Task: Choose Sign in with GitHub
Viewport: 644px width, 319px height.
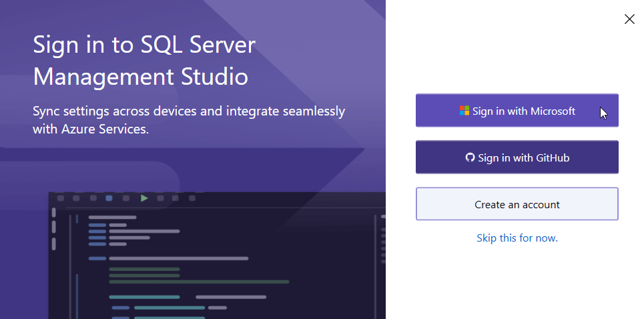Action: (517, 157)
